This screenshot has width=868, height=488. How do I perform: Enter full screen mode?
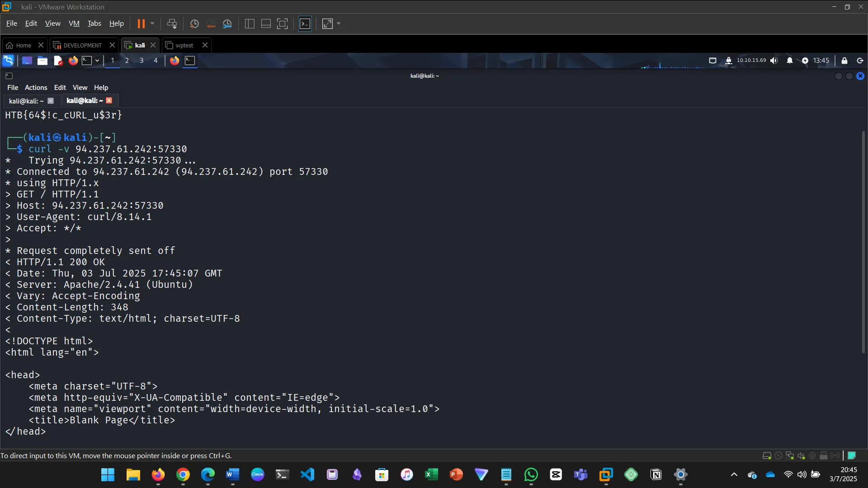pyautogui.click(x=282, y=23)
